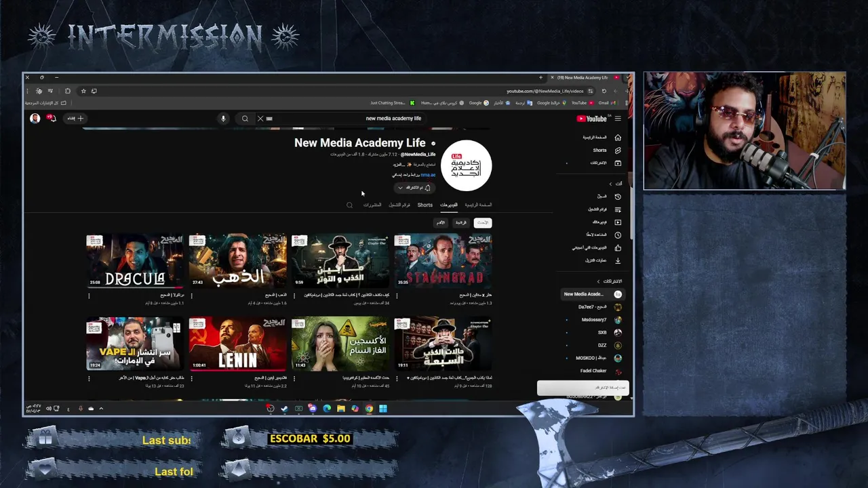The image size is (868, 488).
Task: Open the Posts channel tab
Action: click(x=372, y=205)
